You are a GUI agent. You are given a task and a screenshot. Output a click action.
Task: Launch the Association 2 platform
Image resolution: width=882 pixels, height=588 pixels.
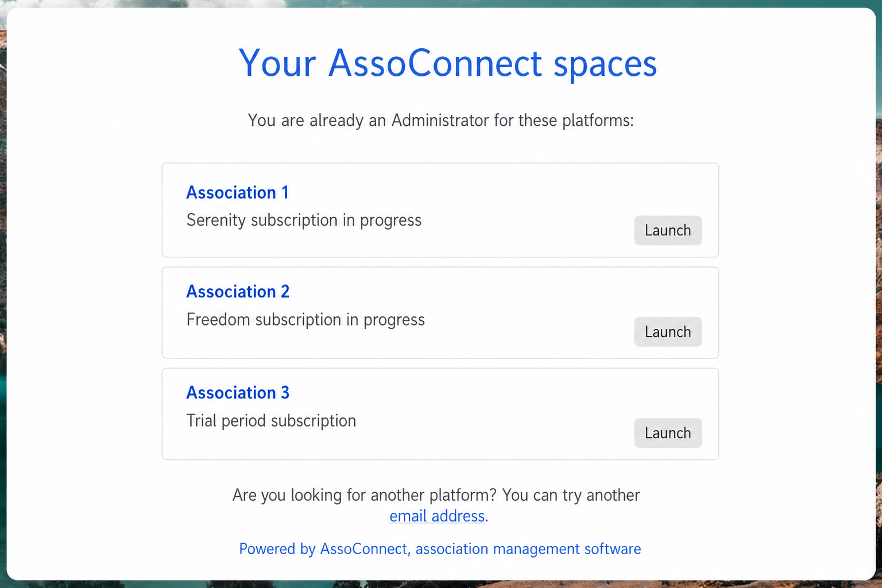coord(668,332)
